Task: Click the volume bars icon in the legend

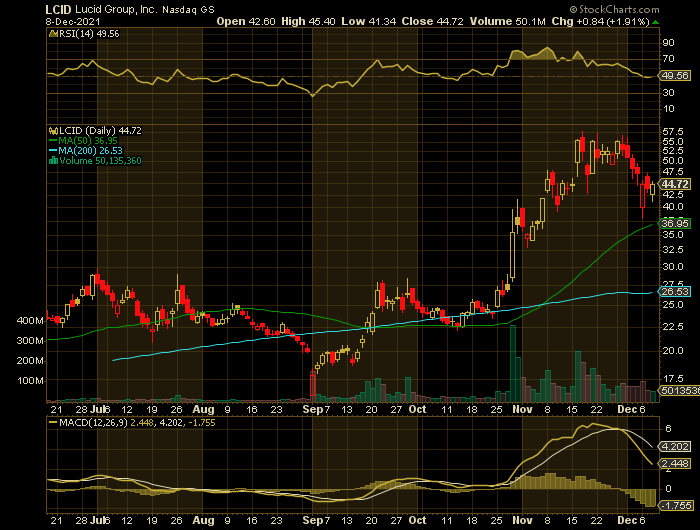Action: [x=53, y=161]
